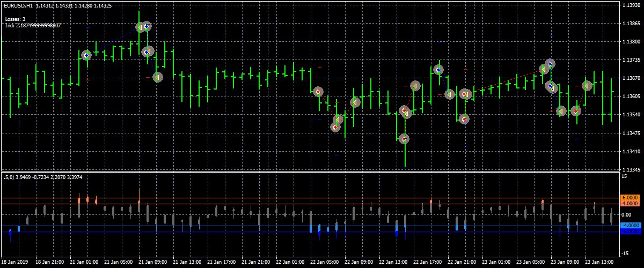Click price axis label 1.13605

coord(631,96)
